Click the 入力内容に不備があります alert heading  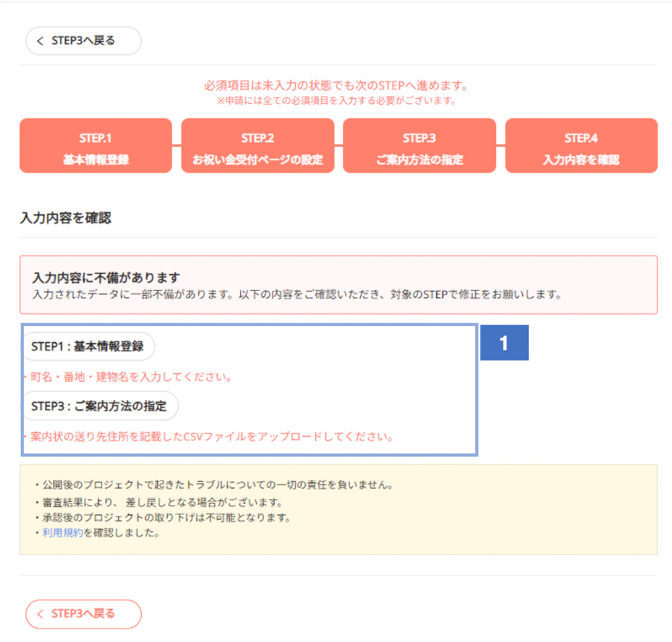(x=108, y=278)
